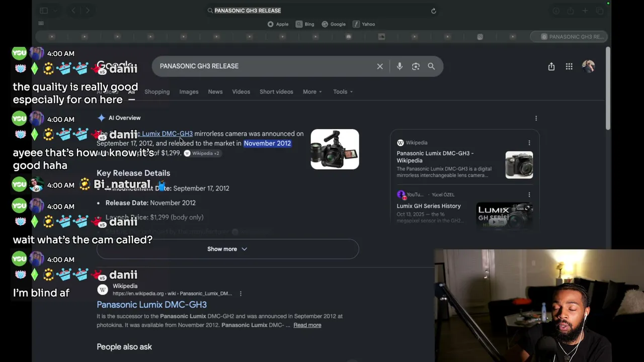Expand the More search filters dropdown
644x362 pixels.
click(x=312, y=92)
